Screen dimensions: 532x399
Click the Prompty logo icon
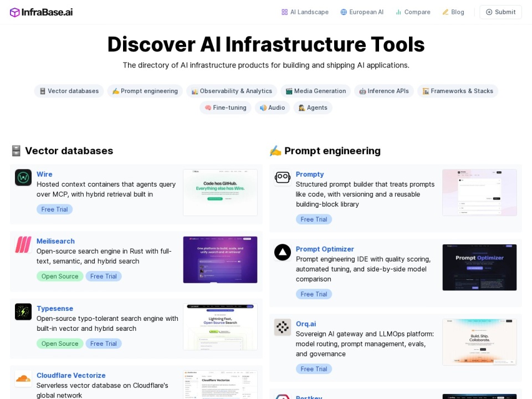tap(283, 177)
